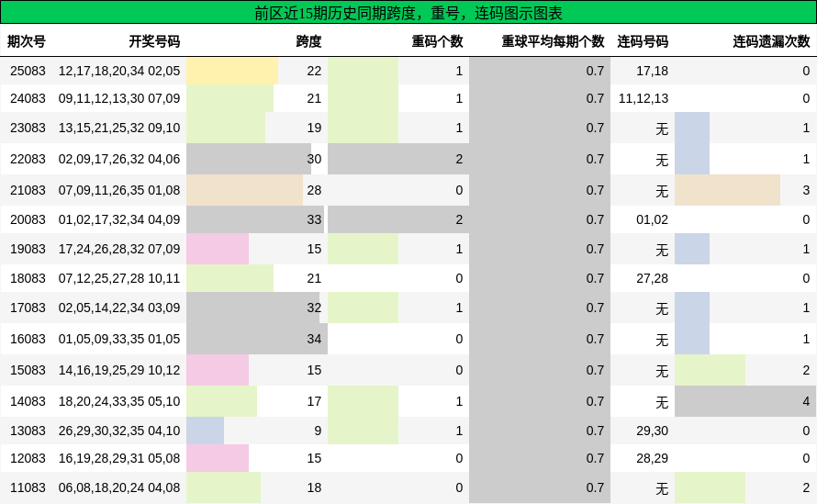Select the 重球平均每期个数 column header
Image resolution: width=817 pixels, height=504 pixels.
tap(553, 41)
